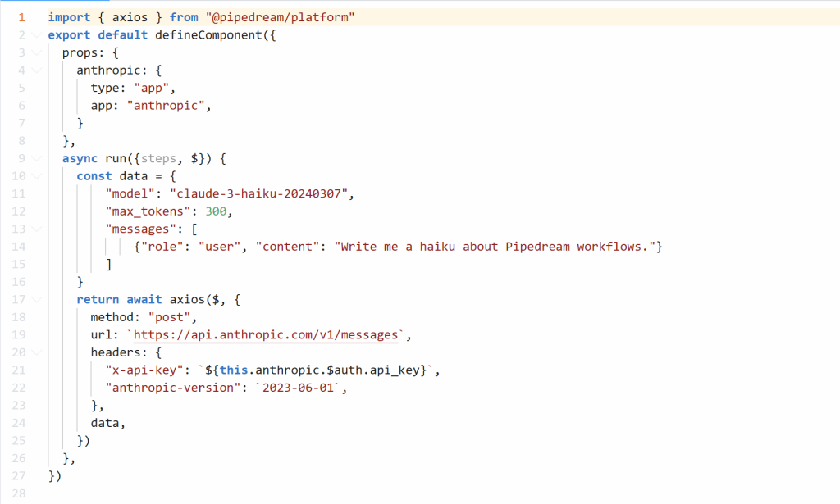
Task: Collapse the defineComponent block fold arrow on line 2
Action: pos(36,35)
